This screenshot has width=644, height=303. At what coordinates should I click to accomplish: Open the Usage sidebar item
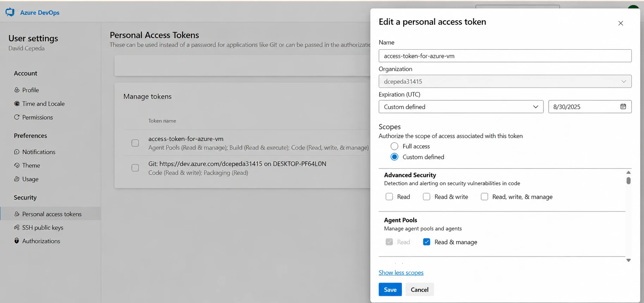[x=30, y=179]
